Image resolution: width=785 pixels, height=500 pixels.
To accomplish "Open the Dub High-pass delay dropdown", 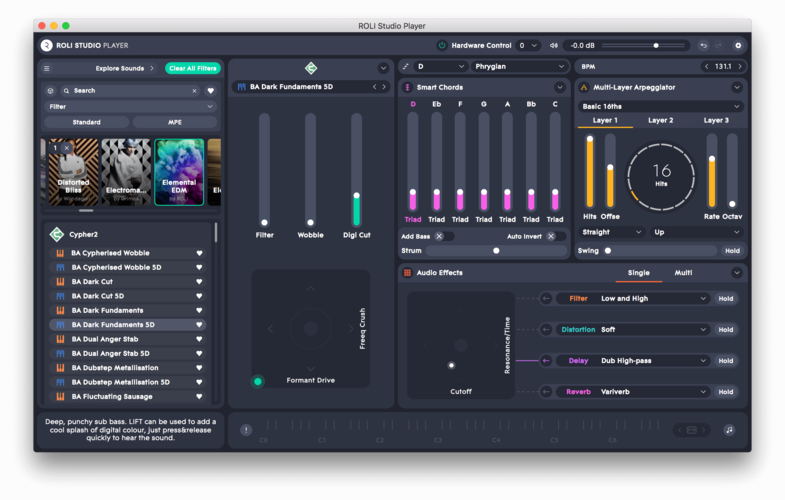I will 633,361.
